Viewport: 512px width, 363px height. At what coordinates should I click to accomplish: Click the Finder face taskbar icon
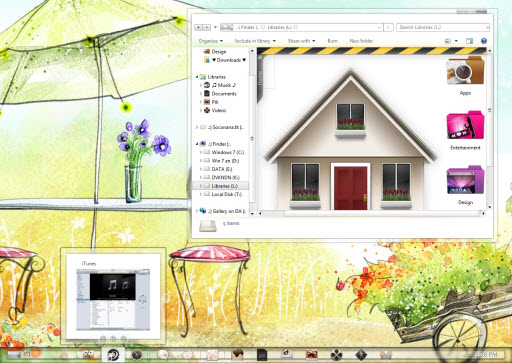(x=88, y=355)
